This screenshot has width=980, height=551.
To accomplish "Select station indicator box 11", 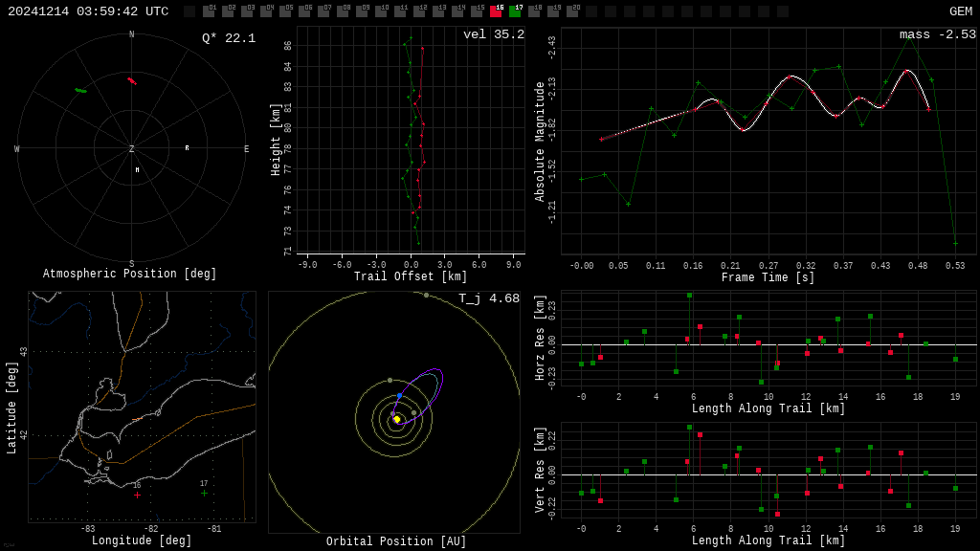I will [400, 11].
